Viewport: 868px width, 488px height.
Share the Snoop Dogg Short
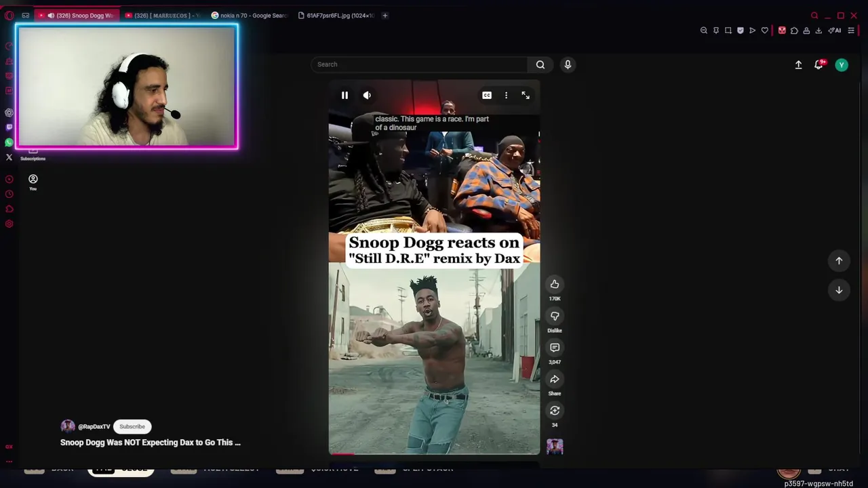click(x=555, y=379)
